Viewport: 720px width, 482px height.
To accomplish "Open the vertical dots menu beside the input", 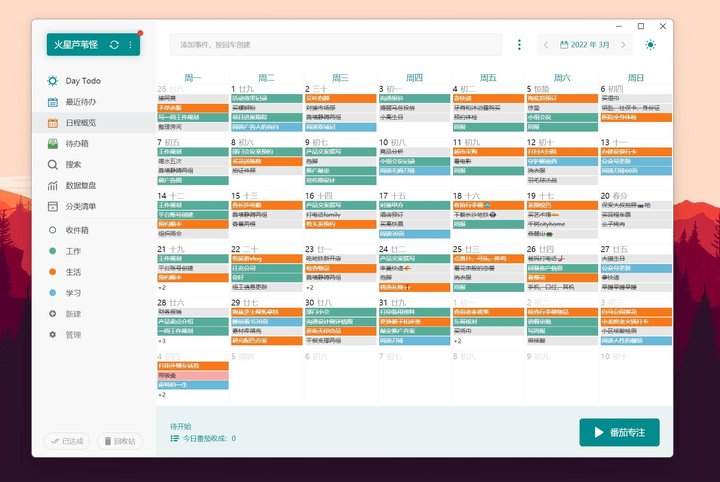I will coord(519,45).
